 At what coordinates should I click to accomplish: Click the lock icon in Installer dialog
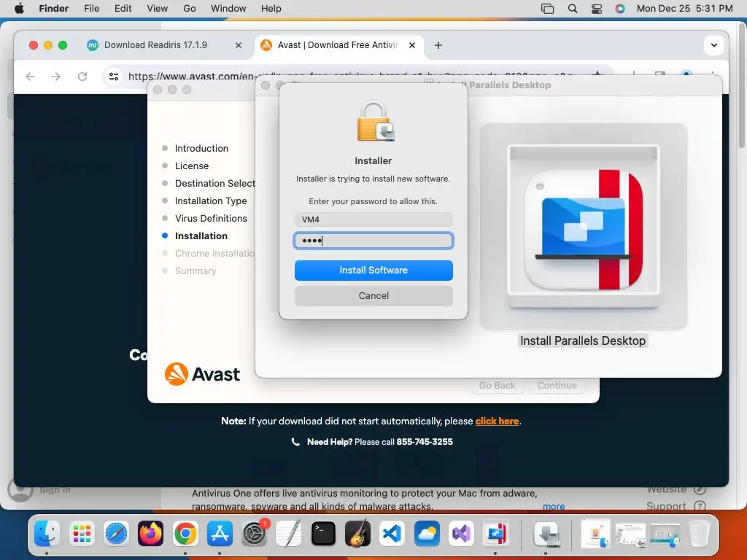pos(376,121)
